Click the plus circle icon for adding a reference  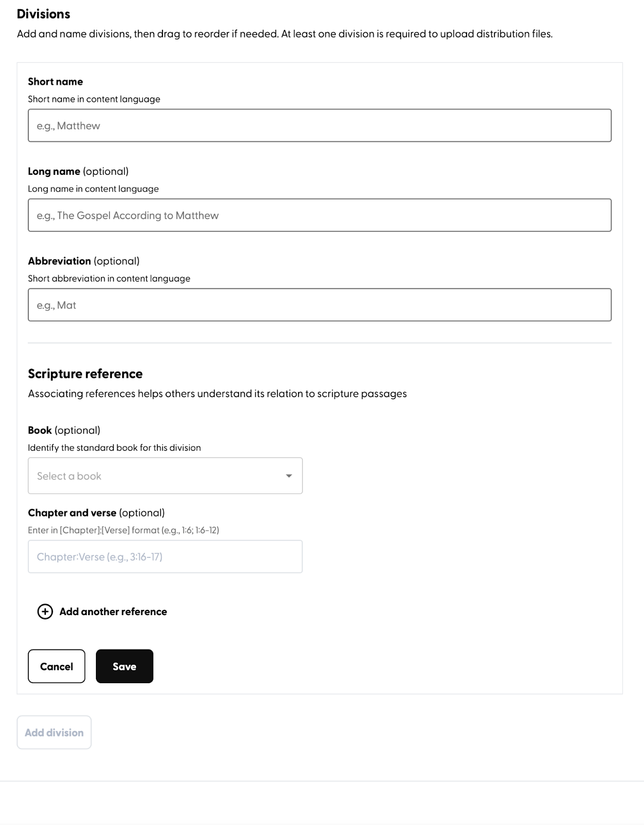point(45,612)
